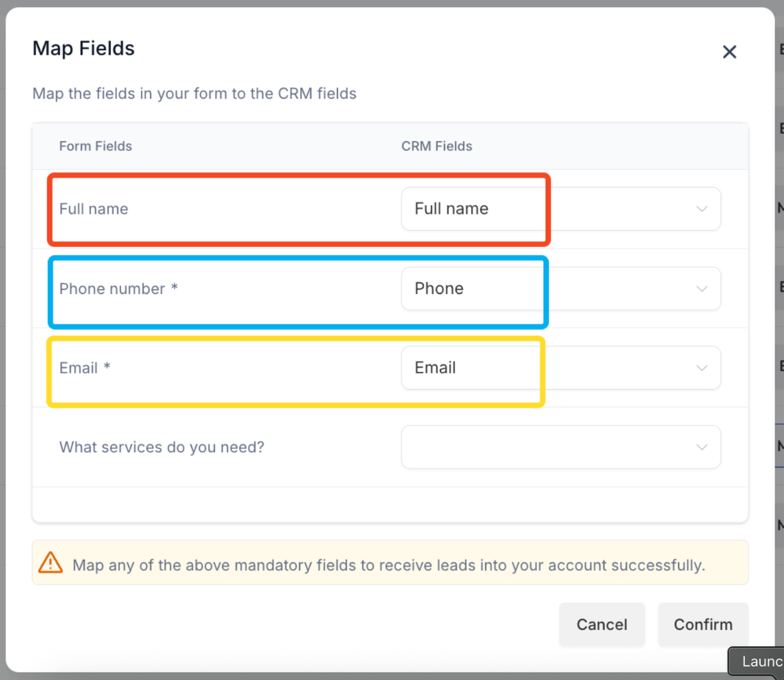The width and height of the screenshot is (784, 680).
Task: Click the Form Fields column header
Action: (x=96, y=146)
